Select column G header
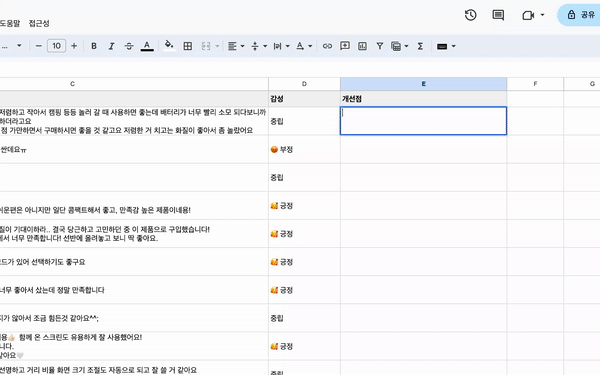This screenshot has height=375, width=600. tap(582, 84)
